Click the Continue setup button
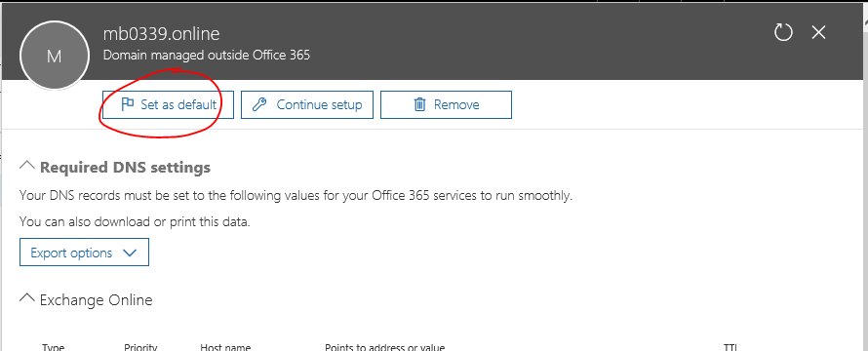868x351 pixels. pyautogui.click(x=307, y=104)
